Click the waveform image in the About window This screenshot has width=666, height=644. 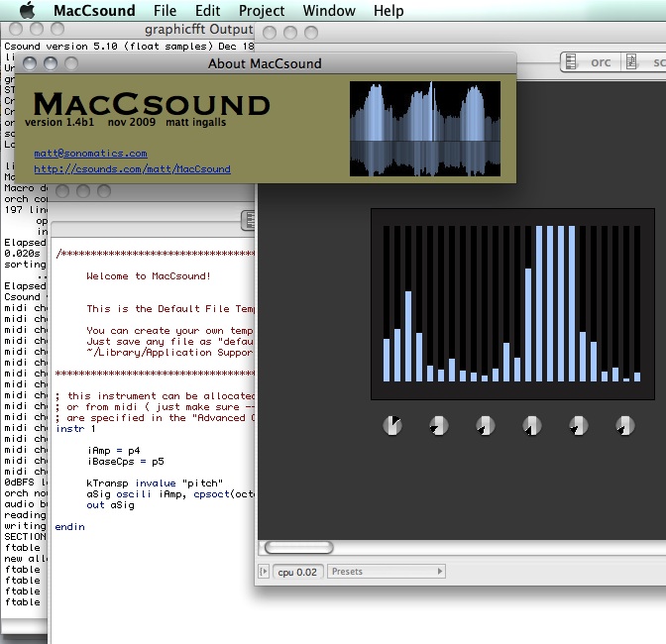[425, 129]
